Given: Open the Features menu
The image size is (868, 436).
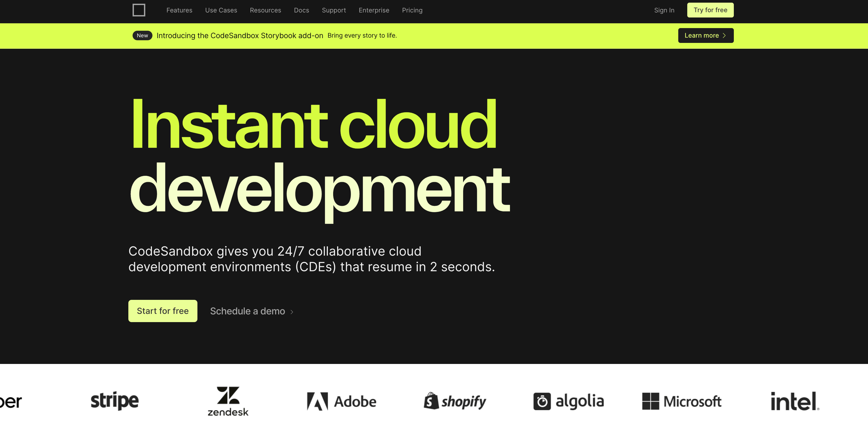Looking at the screenshot, I should coord(179,10).
